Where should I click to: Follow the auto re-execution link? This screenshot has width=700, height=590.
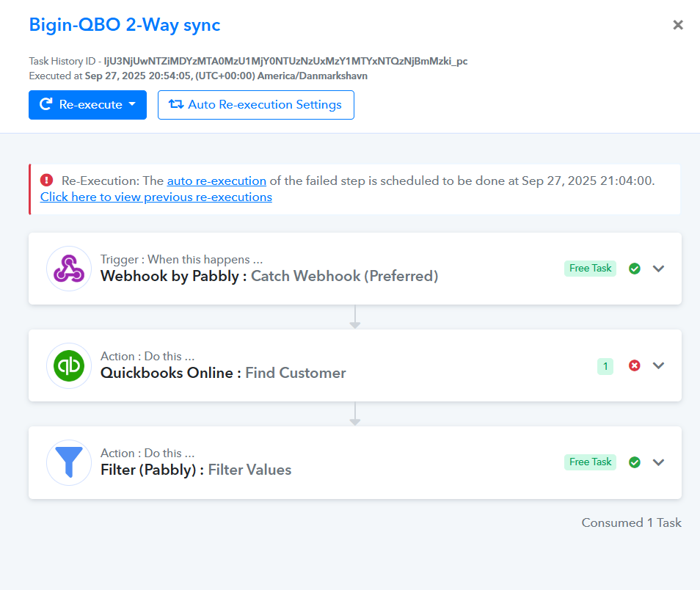click(x=216, y=181)
